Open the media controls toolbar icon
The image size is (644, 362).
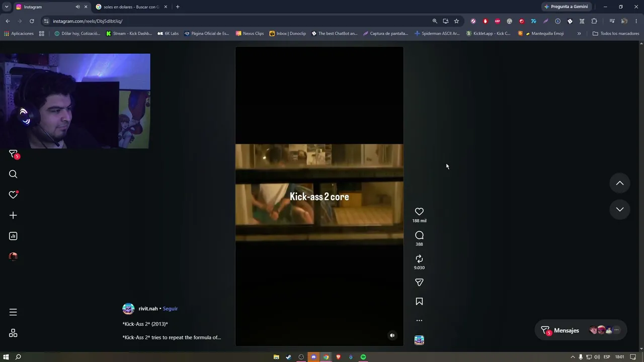click(x=612, y=21)
